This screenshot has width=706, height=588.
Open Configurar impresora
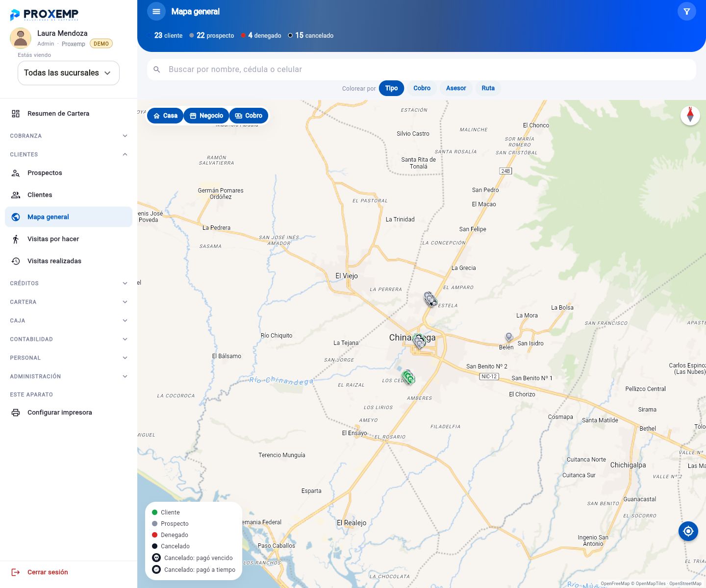tap(69, 413)
